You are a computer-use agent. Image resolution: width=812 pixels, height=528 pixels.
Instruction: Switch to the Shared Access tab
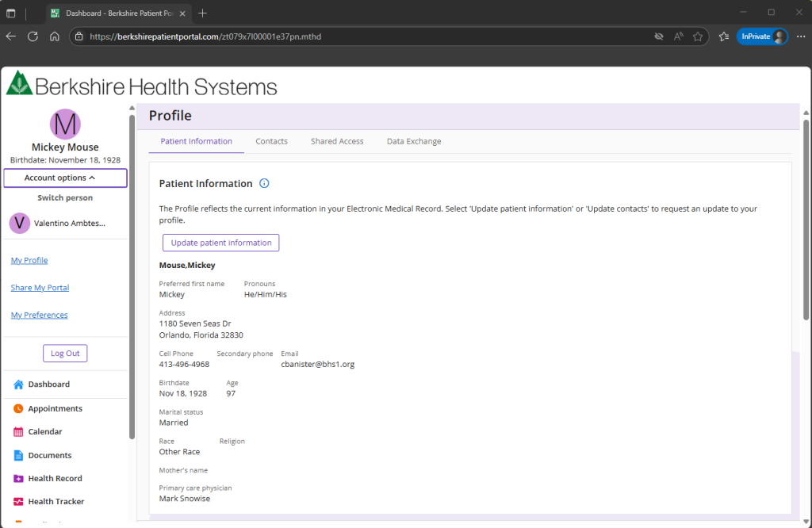(x=337, y=141)
